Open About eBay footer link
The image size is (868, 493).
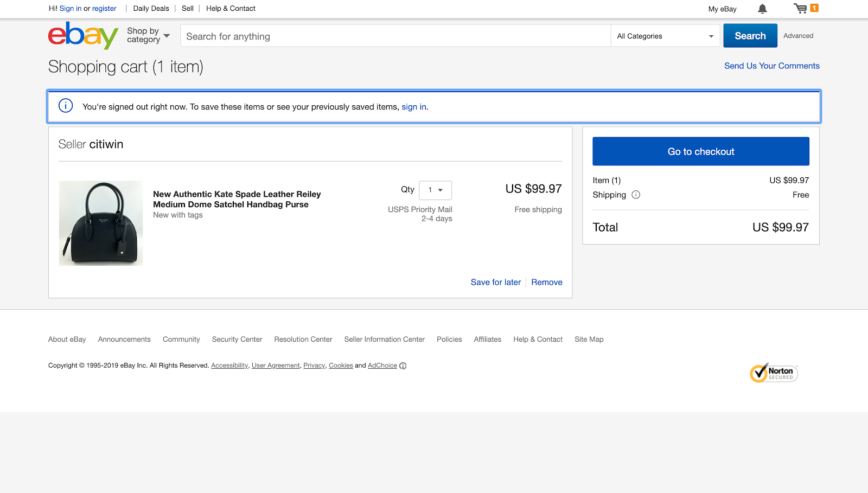pos(67,340)
